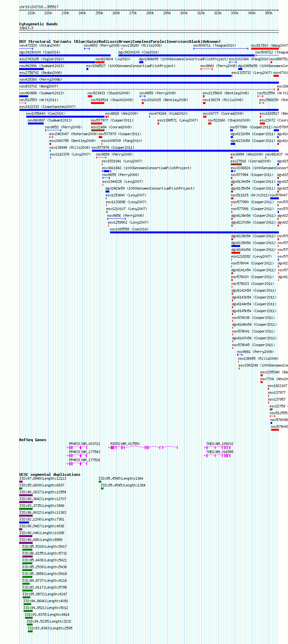
Task: Click variant label nsv9653 (Perry2008)
Action: [102, 45]
